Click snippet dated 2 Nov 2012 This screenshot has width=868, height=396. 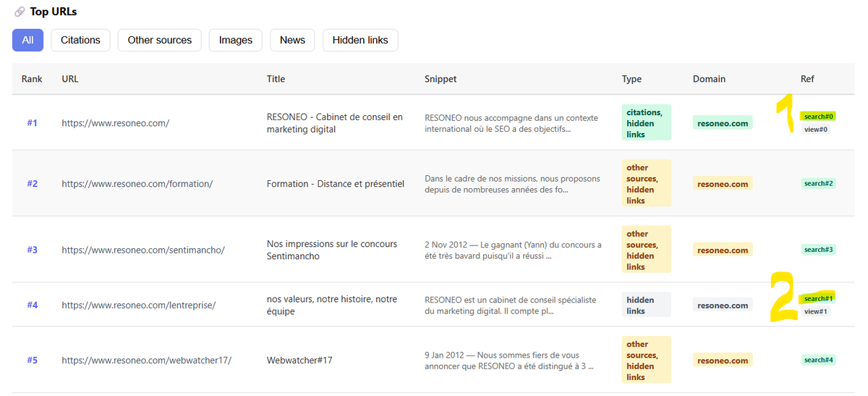(513, 250)
